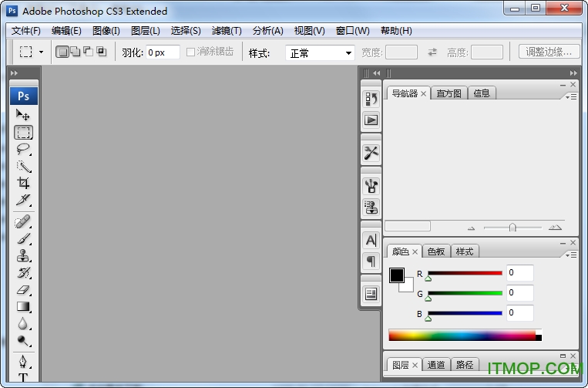This screenshot has height=388, width=588.
Task: Open the 样式 style dropdown
Action: [320, 53]
